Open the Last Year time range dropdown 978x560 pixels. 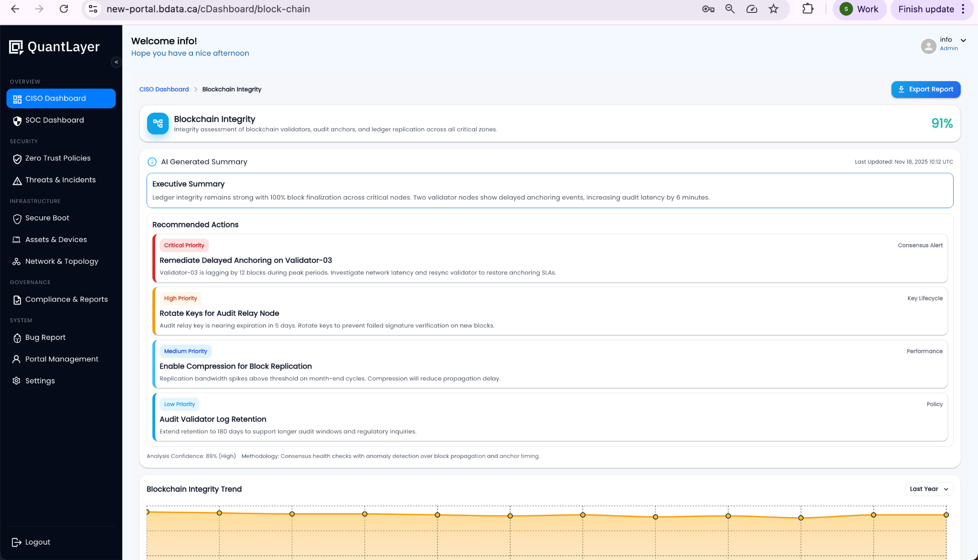coord(928,488)
